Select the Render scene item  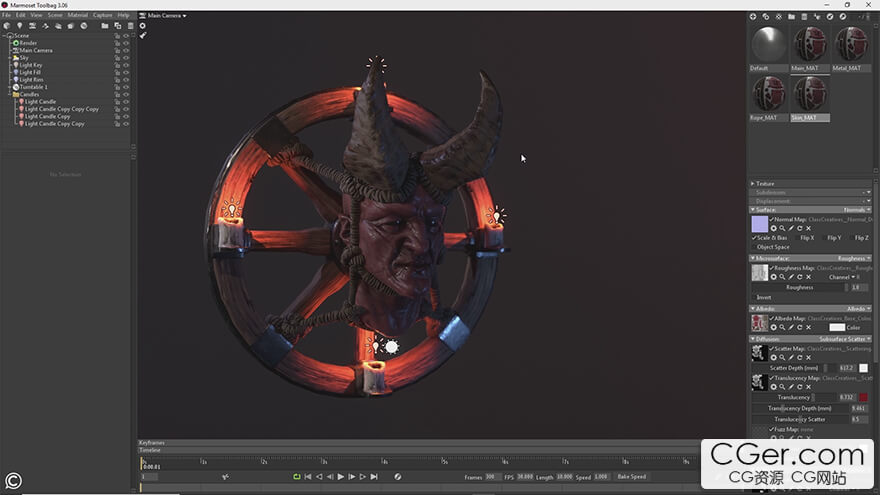[28, 43]
